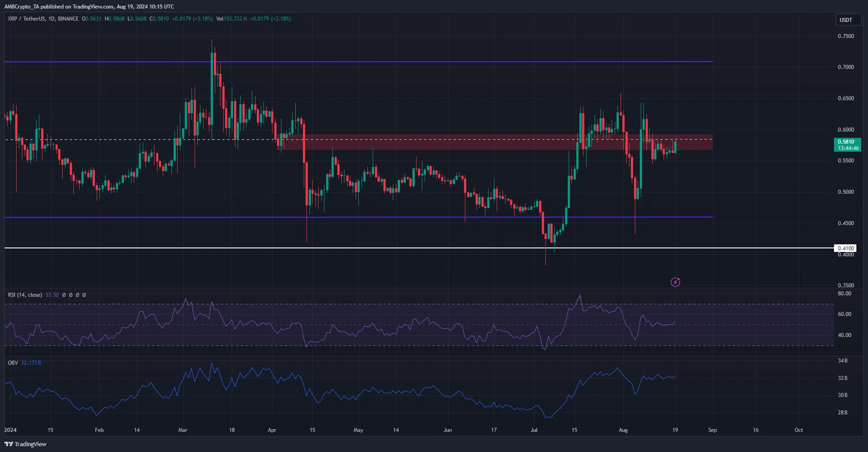This screenshot has width=868, height=452.
Task: Select the white horizontal line at 0.4100
Action: 419,248
